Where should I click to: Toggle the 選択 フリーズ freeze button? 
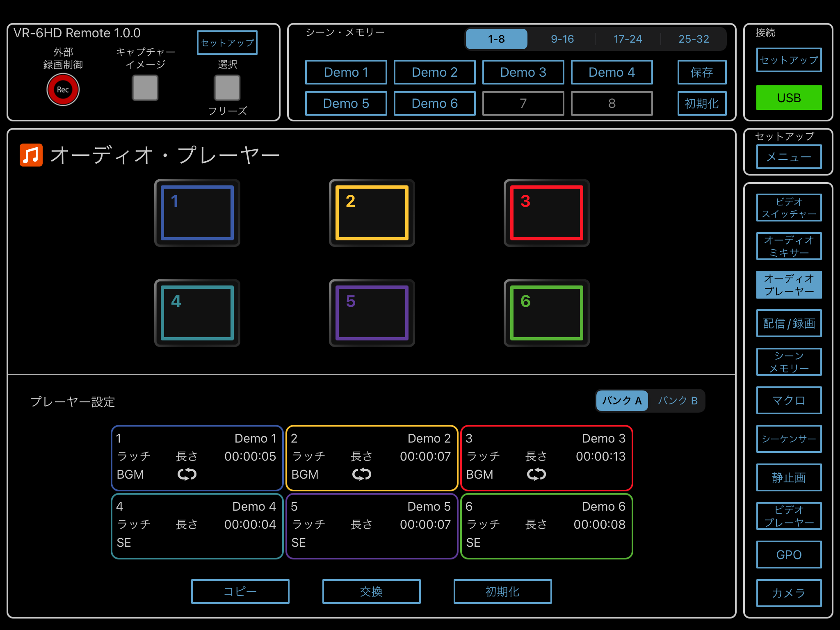coord(227,87)
